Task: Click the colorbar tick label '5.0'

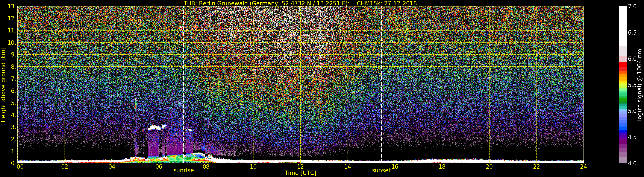Action: (632, 111)
